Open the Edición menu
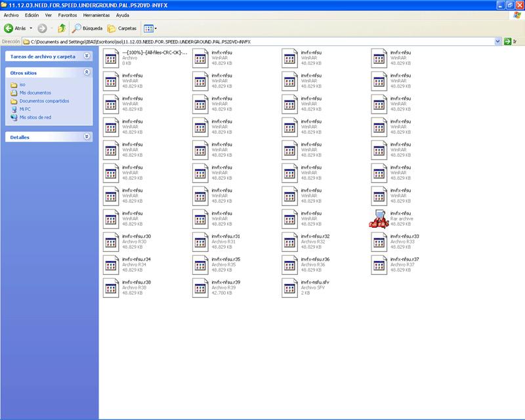The image size is (525, 420). [x=31, y=15]
